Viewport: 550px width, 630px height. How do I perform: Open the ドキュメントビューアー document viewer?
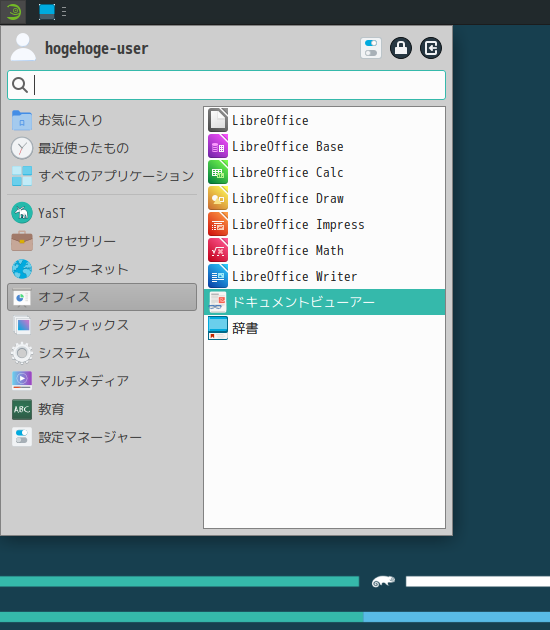(325, 302)
